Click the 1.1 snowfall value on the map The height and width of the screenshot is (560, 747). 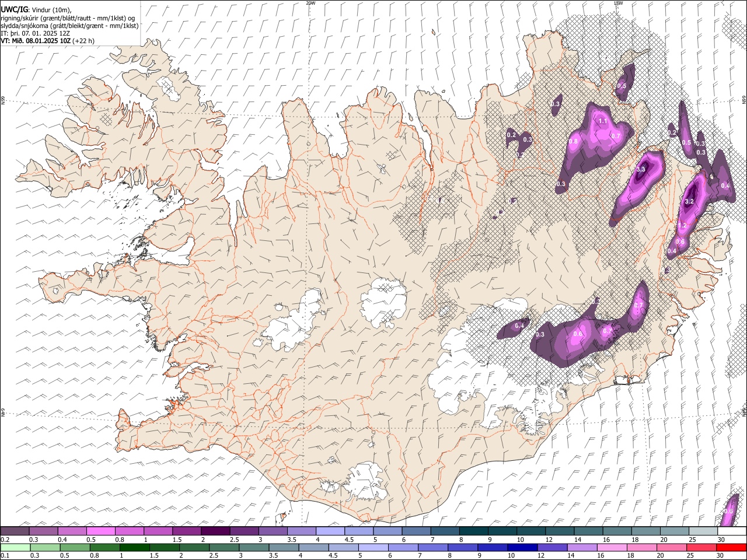[x=603, y=121]
